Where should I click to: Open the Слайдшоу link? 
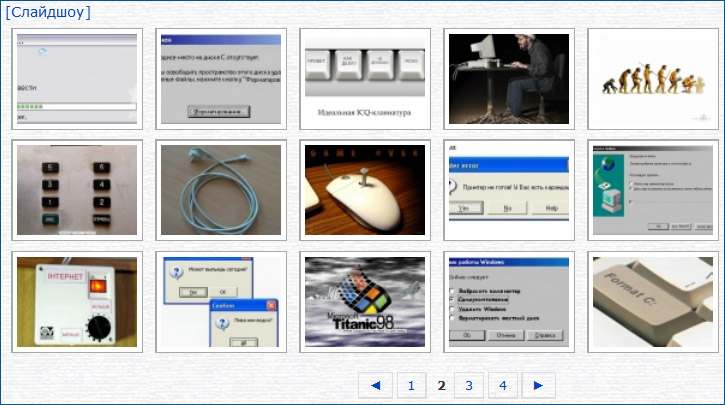(48, 12)
